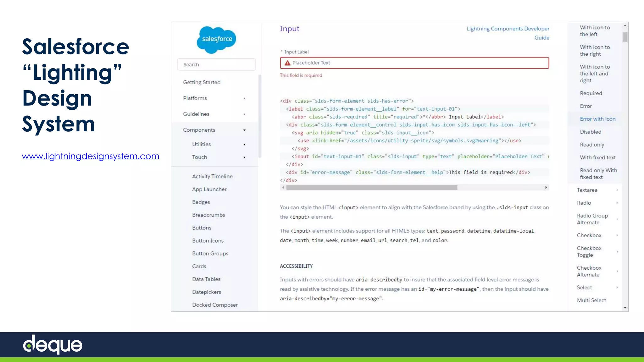Open Button Groups component page
The image size is (644, 362).
(x=210, y=254)
